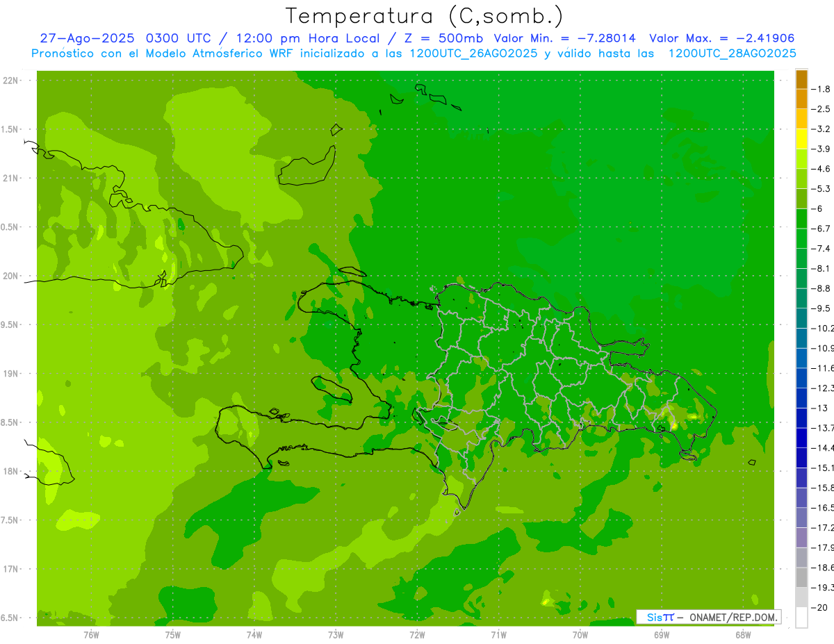Click the 'Valor Min. = -7.28014' readout
This screenshot has width=834, height=644.
click(566, 38)
